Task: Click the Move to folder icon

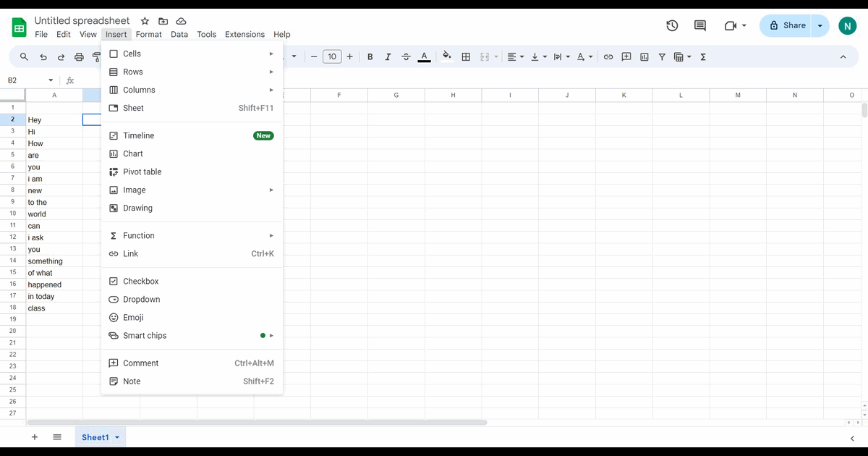Action: click(163, 22)
